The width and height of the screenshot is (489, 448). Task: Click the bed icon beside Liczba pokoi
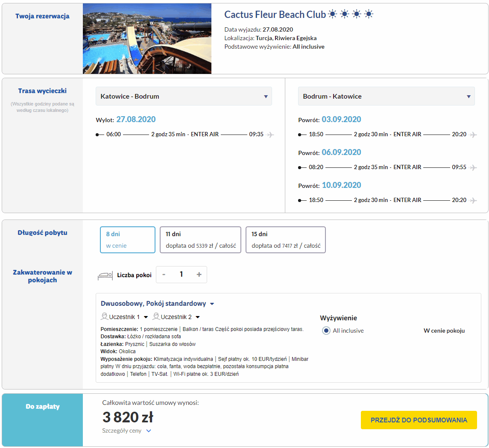point(105,275)
